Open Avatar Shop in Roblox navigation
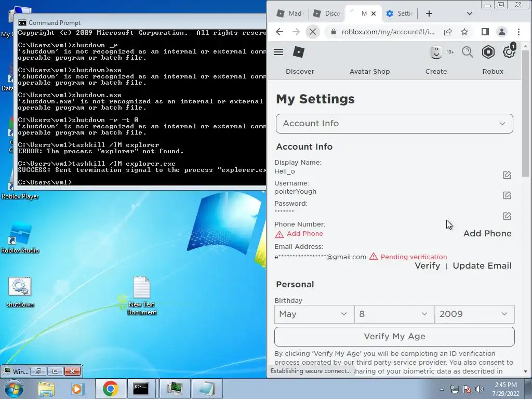Viewport: 532px width, 399px height. (369, 72)
